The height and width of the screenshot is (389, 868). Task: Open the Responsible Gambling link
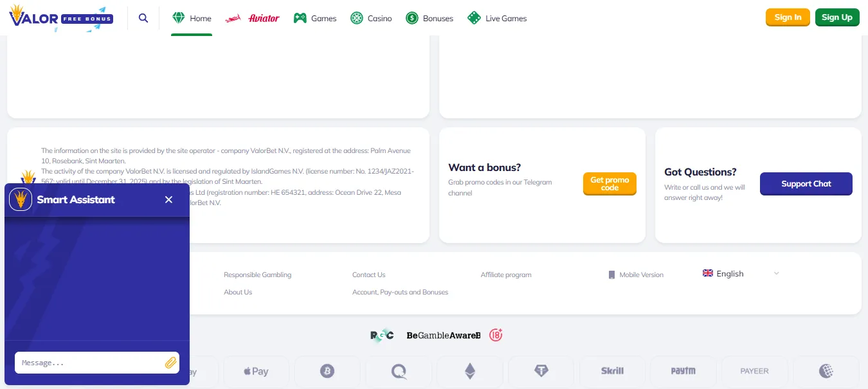click(x=257, y=275)
